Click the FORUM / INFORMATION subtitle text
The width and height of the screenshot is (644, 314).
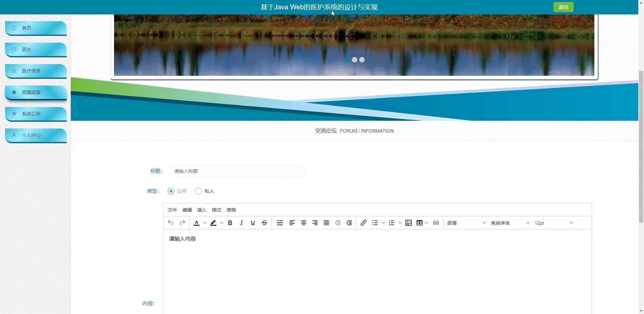[367, 131]
